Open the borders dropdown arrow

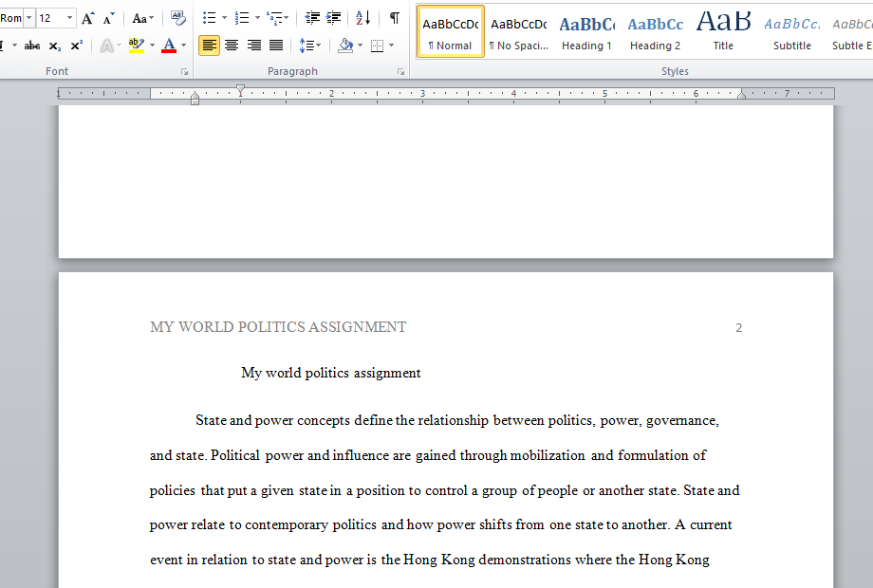point(391,46)
